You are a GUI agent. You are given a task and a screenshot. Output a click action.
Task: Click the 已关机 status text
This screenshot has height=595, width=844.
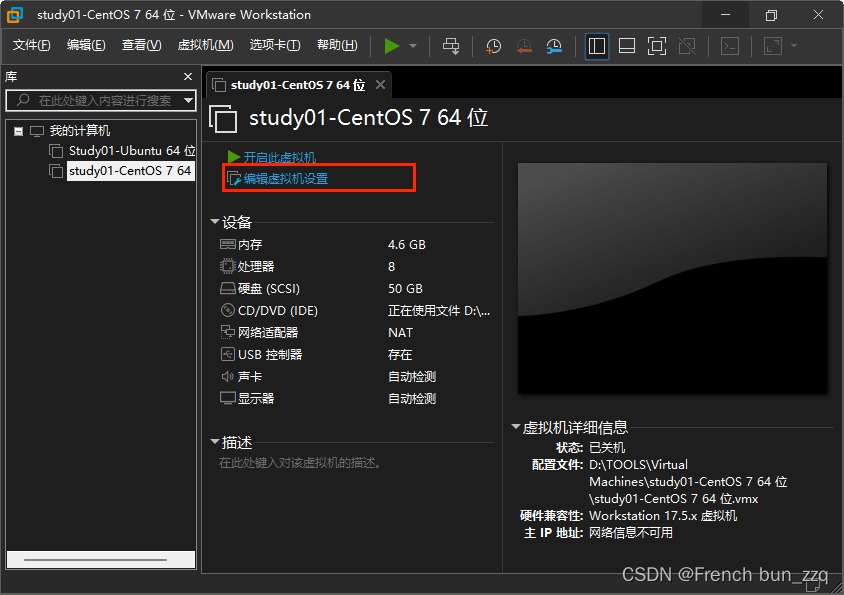click(607, 447)
